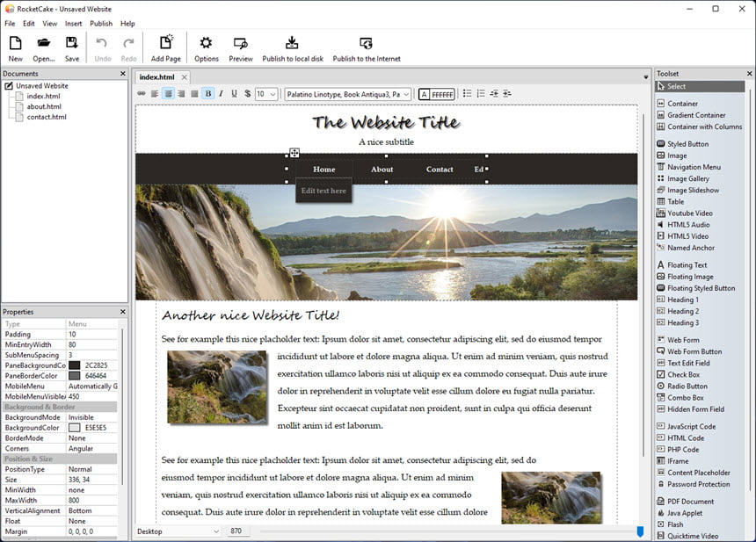Click the PaneBorderColor 646464 swatch

(x=74, y=376)
